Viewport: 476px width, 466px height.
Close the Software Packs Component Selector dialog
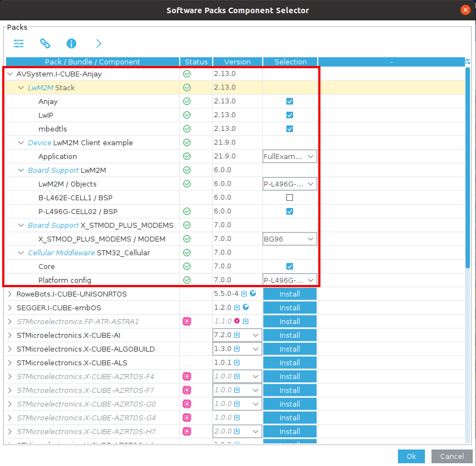click(465, 10)
